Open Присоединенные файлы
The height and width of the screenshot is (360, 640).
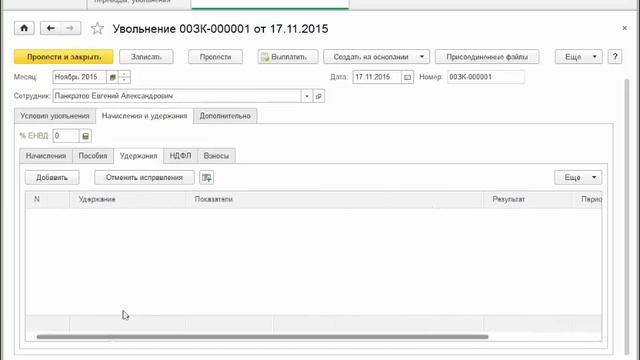pos(487,57)
